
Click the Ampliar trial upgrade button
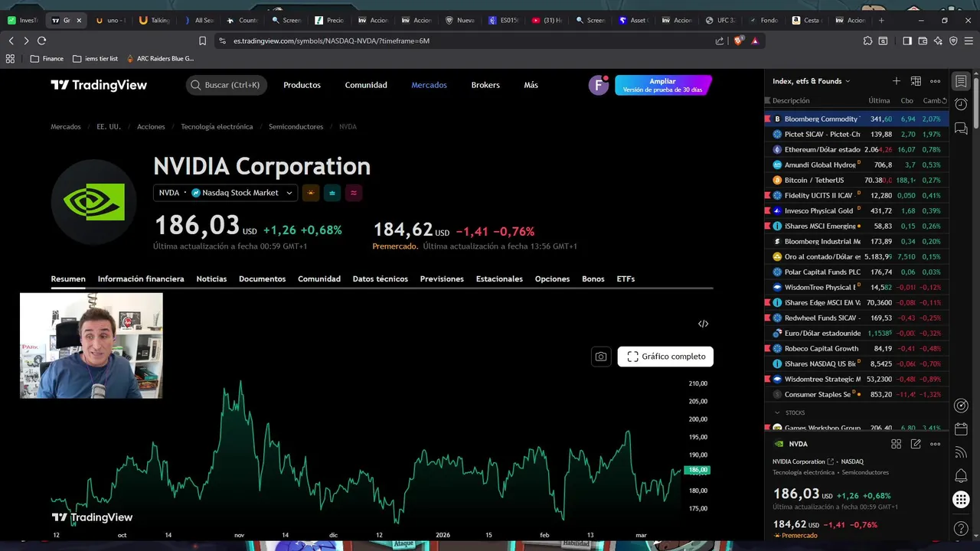coord(663,85)
